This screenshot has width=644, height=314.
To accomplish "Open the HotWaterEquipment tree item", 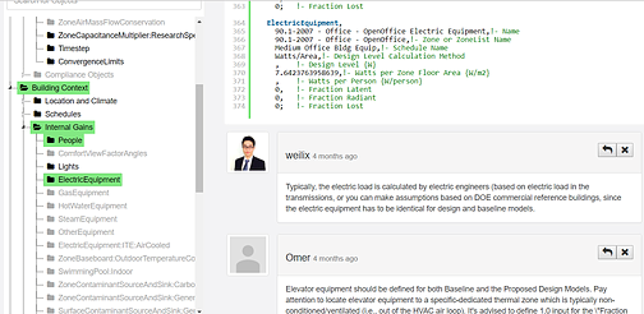I will tap(93, 206).
